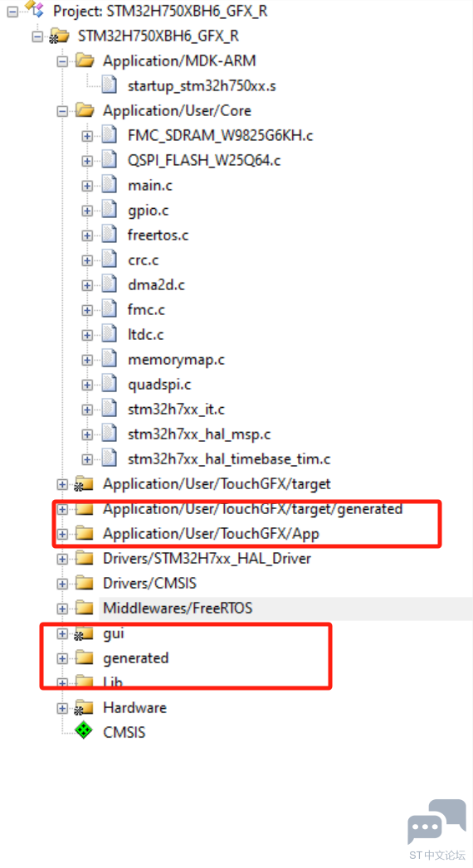
Task: Select the dma2d.c file name
Action: (x=156, y=284)
